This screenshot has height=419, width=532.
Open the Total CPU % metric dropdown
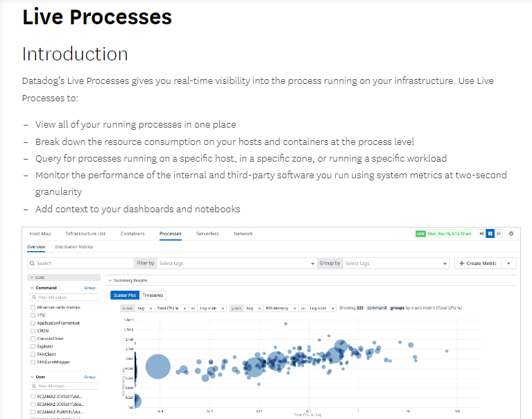171,308
